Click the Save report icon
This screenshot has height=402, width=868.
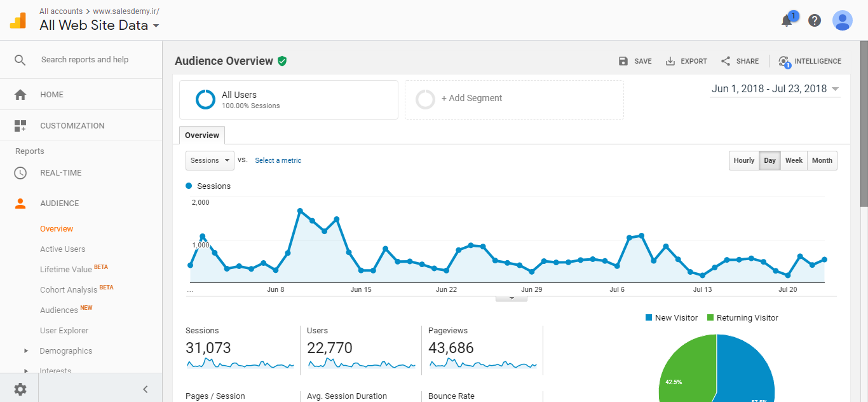(x=623, y=61)
